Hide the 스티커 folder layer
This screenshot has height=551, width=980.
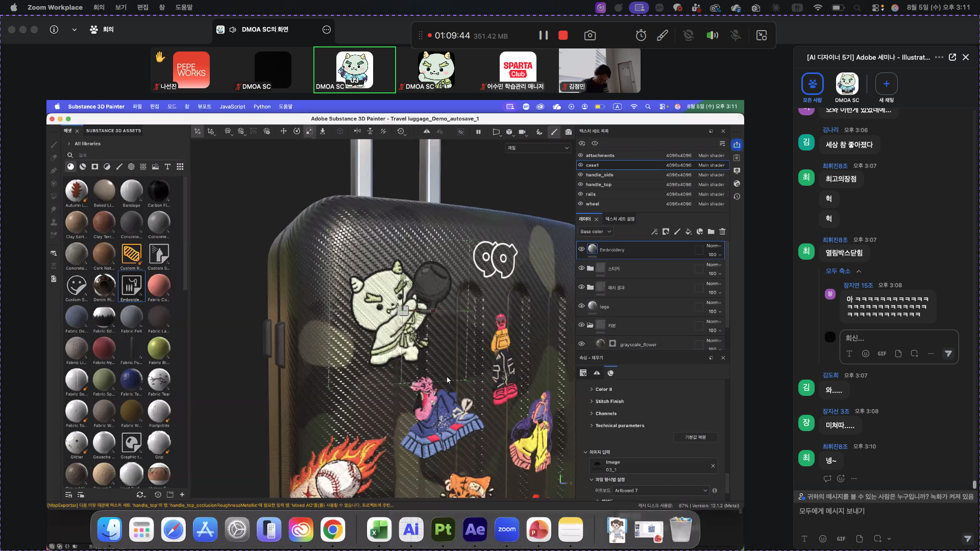click(x=581, y=268)
